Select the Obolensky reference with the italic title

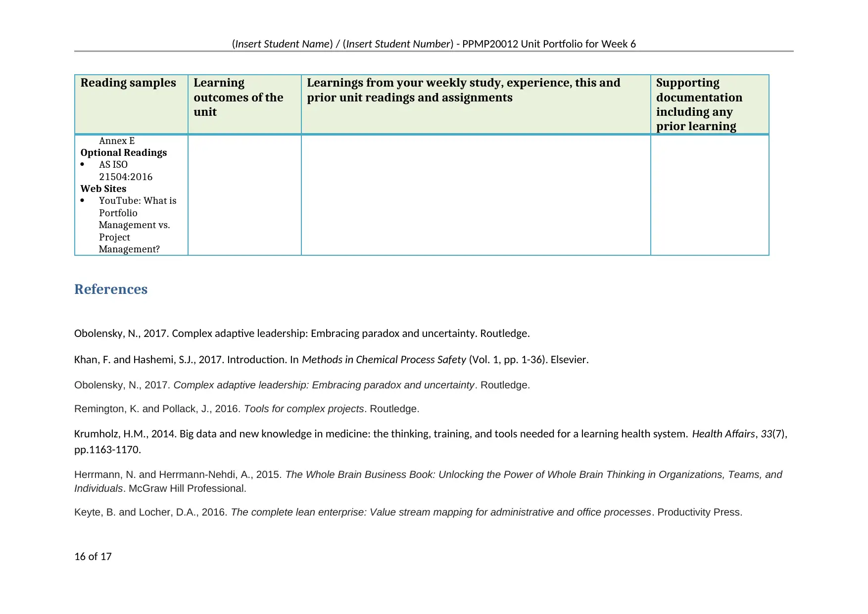[x=302, y=385]
